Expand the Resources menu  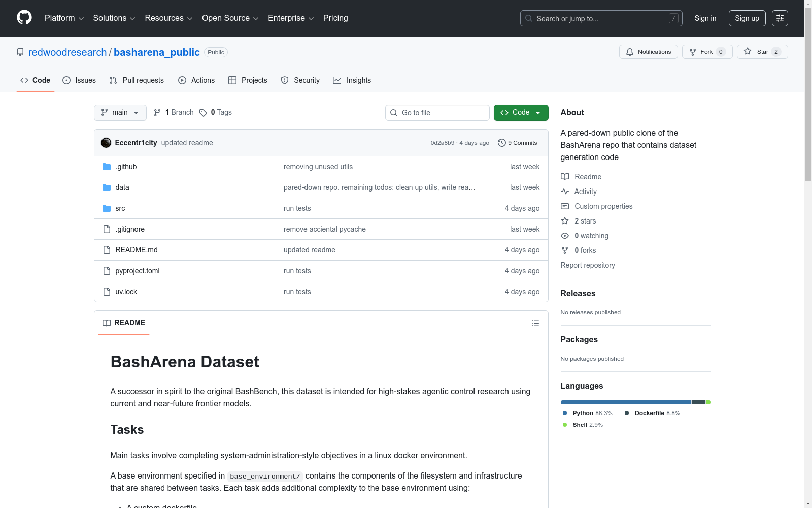coord(168,18)
